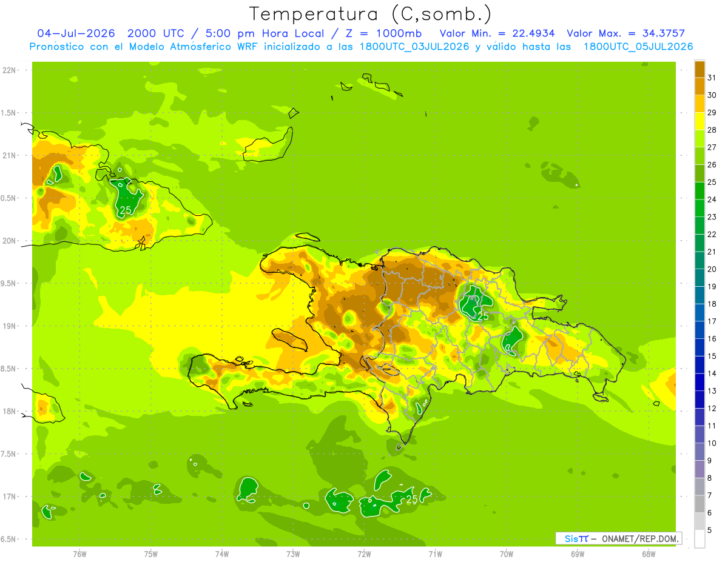Click the grey colorbar swatch between 6 and 7
This screenshot has height=562, width=728.
(x=699, y=504)
